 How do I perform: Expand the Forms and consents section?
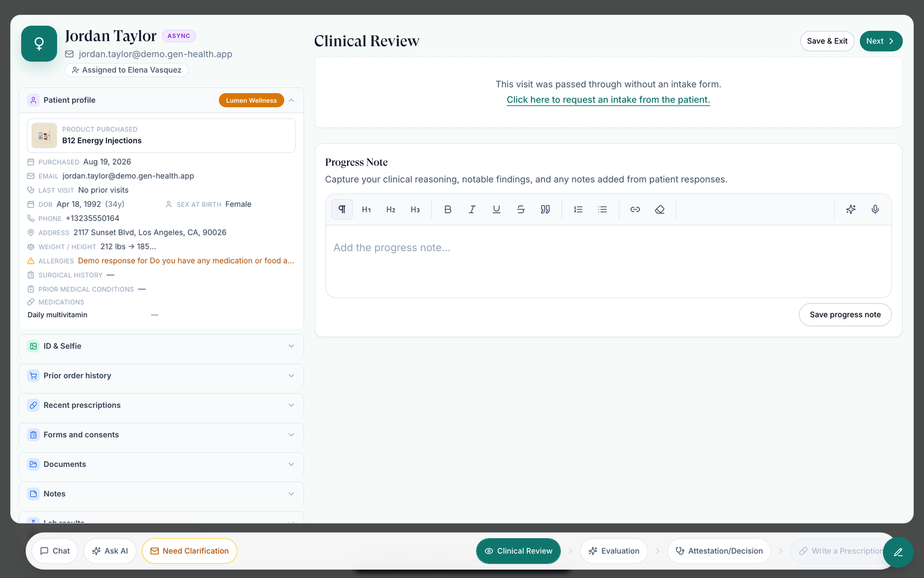pos(162,435)
